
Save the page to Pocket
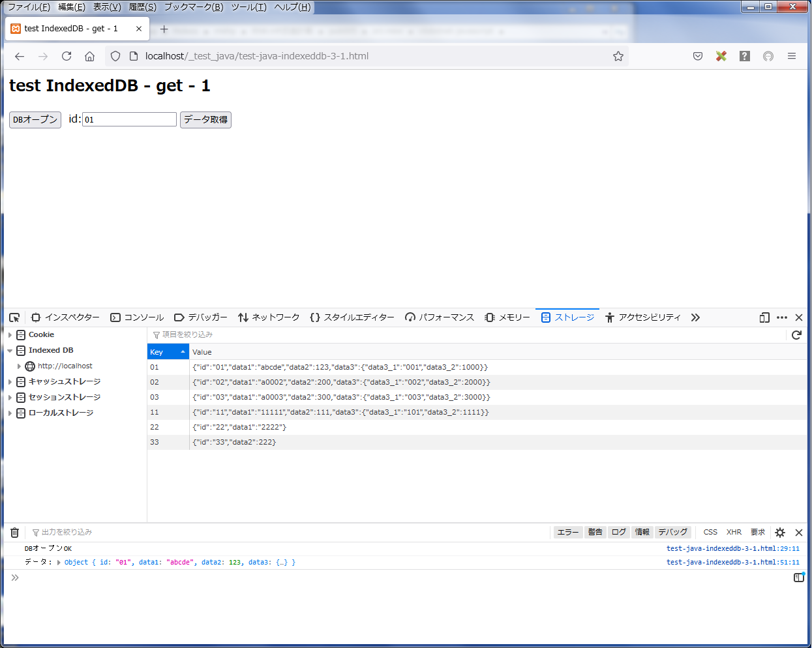698,56
